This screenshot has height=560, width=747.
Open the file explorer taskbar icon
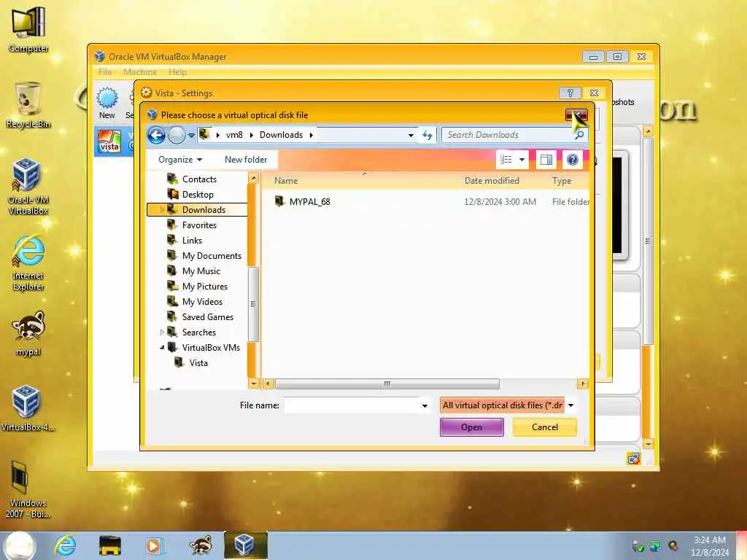pos(109,545)
